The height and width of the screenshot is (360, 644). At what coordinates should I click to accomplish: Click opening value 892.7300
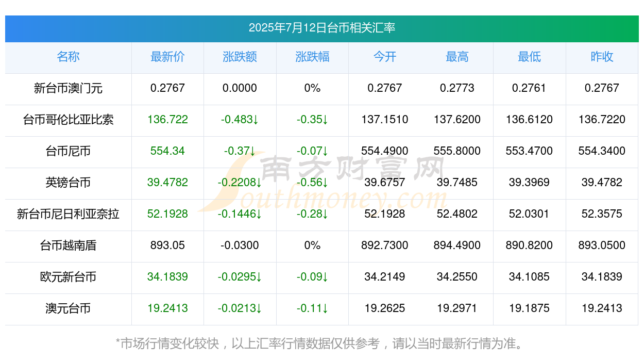click(x=385, y=246)
